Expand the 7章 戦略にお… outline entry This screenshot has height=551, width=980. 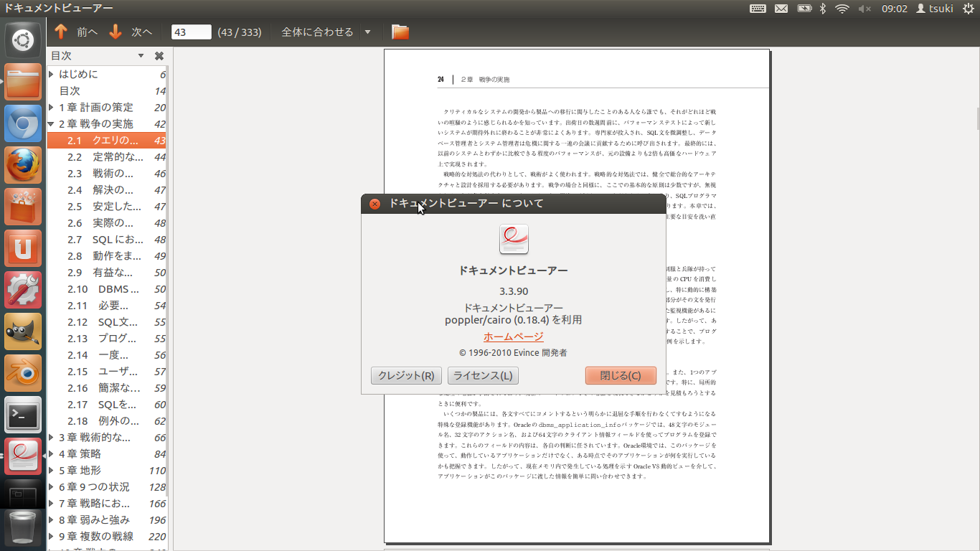tap(52, 504)
